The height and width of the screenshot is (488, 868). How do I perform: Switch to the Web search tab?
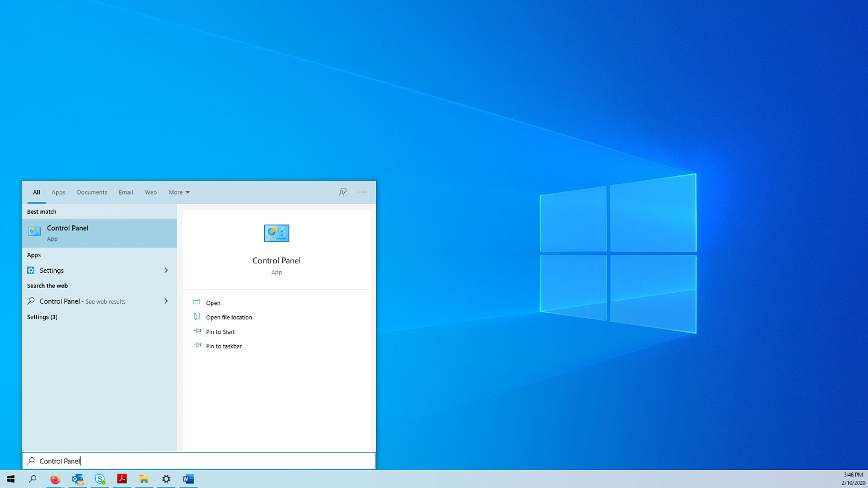[151, 192]
